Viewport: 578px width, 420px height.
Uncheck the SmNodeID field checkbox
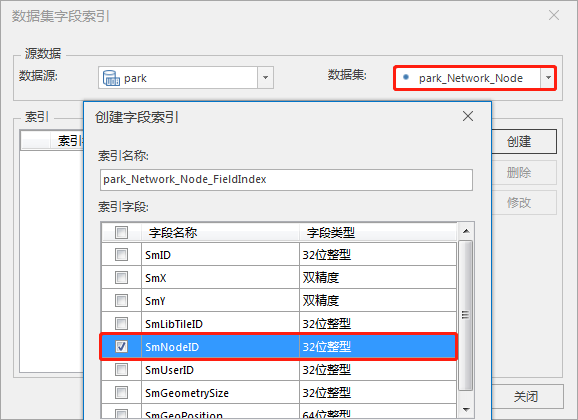tap(121, 346)
